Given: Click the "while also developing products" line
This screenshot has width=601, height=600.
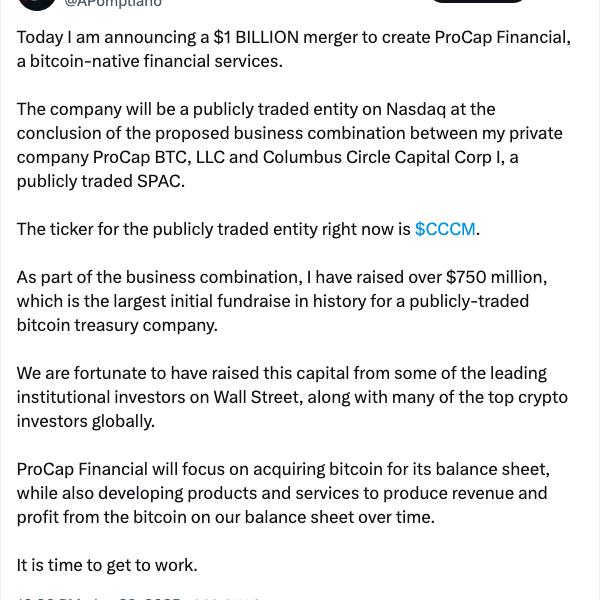Looking at the screenshot, I should coord(282,493).
